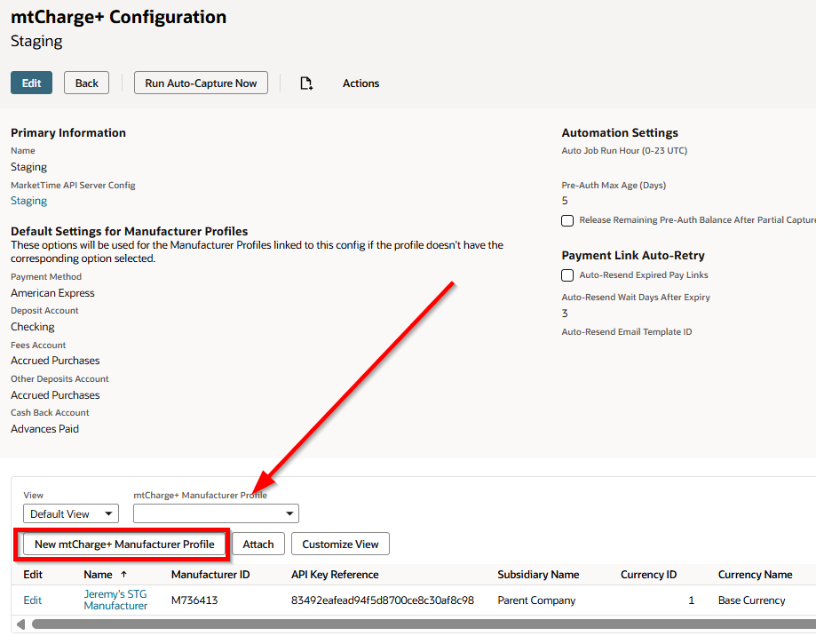Click the API Key Reference column header
The width and height of the screenshot is (816, 644).
click(x=335, y=574)
